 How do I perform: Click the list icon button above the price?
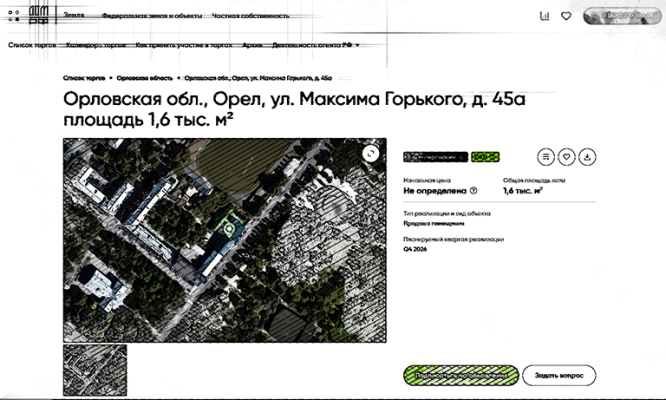pos(546,157)
